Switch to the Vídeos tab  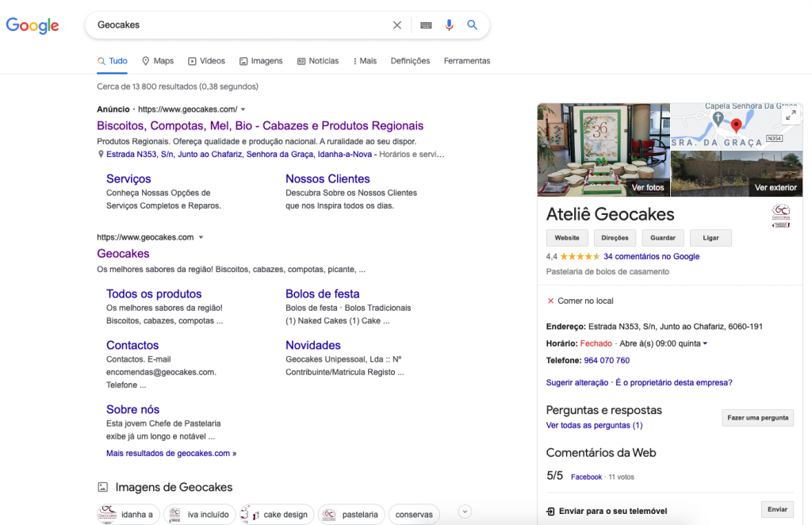click(x=206, y=61)
